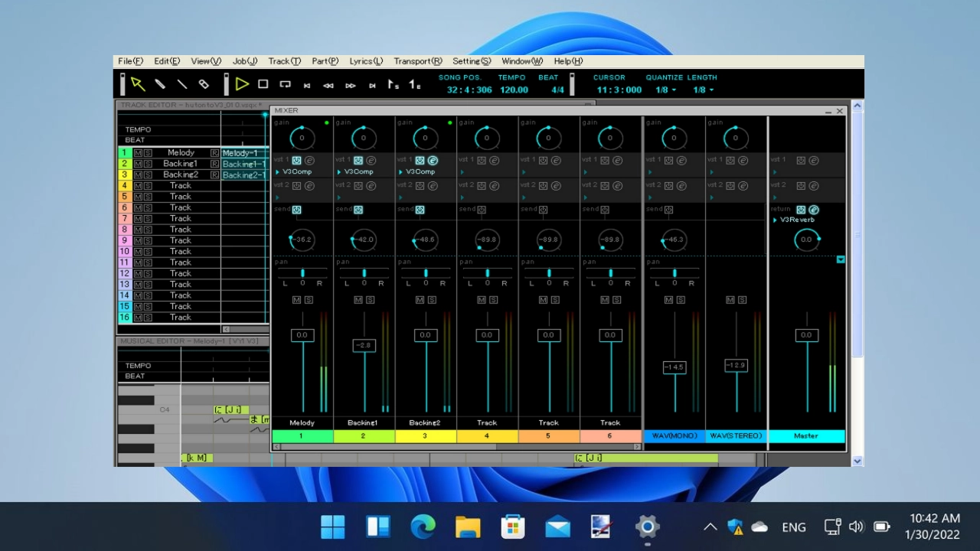Select the eraser tool
The height and width of the screenshot is (551, 980).
click(x=204, y=84)
